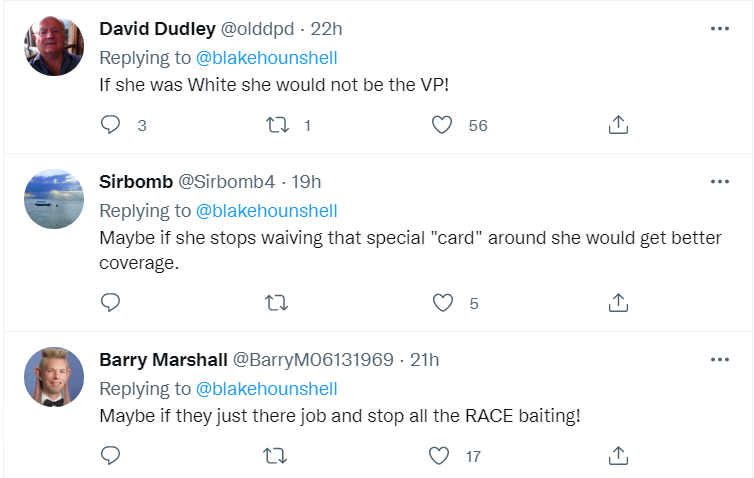Share David Dudley's tweet
754x478 pixels.
618,125
